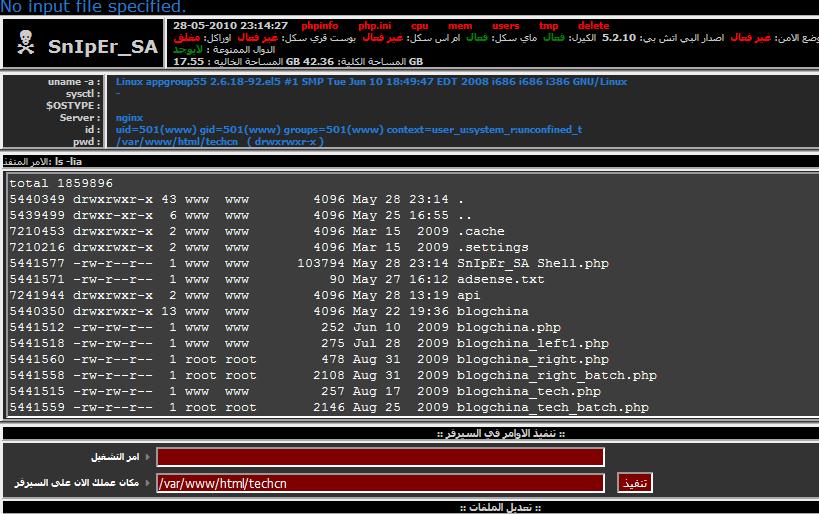The image size is (819, 514).
Task: Click the SnIpEr_SA title text
Action: (x=104, y=45)
